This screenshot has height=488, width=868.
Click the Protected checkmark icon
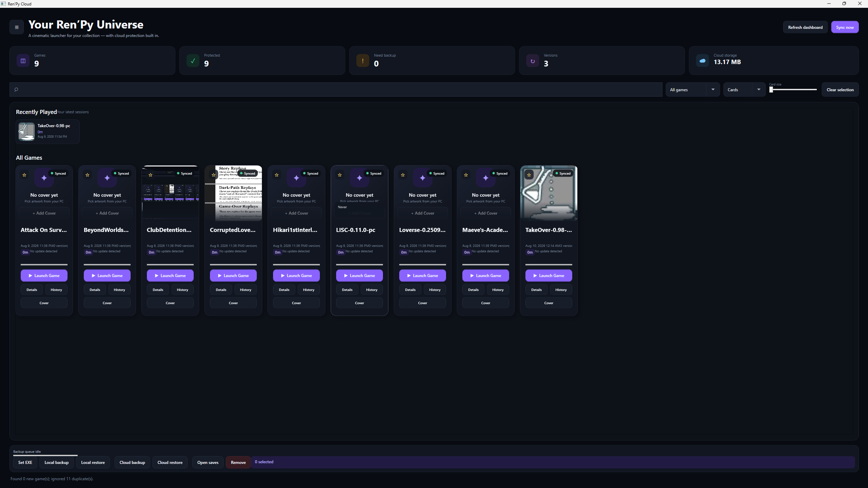[x=193, y=61]
